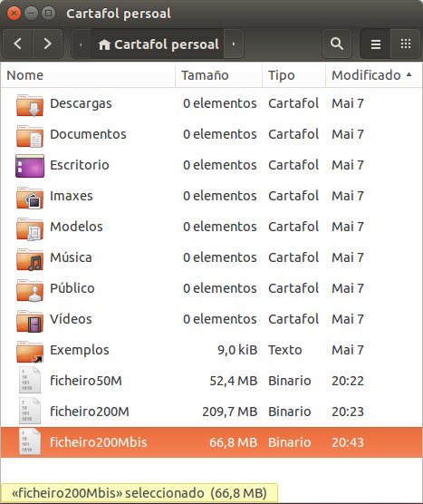The width and height of the screenshot is (423, 504).
Task: Click the 20:23 modified time
Action: [x=348, y=412]
